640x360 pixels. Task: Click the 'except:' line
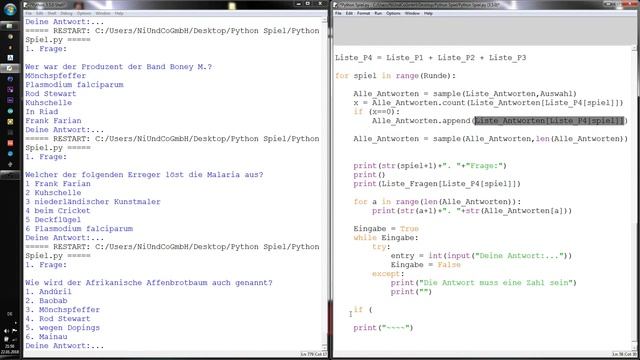tap(388, 273)
